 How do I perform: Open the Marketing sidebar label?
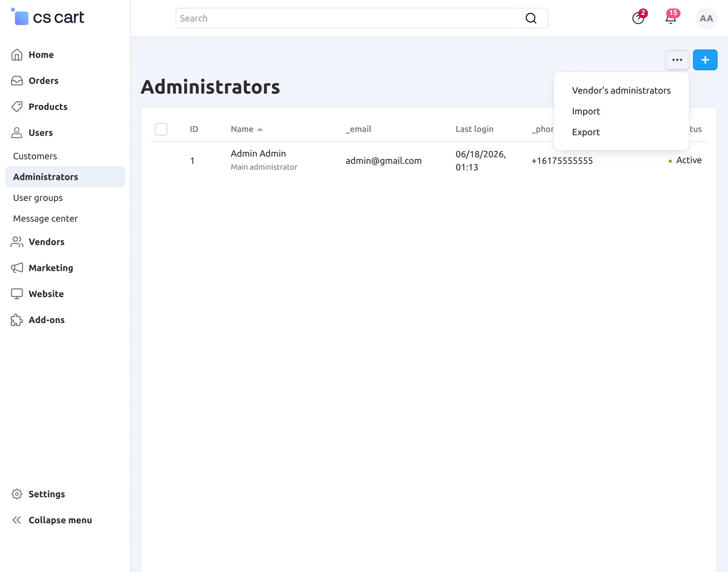click(51, 267)
